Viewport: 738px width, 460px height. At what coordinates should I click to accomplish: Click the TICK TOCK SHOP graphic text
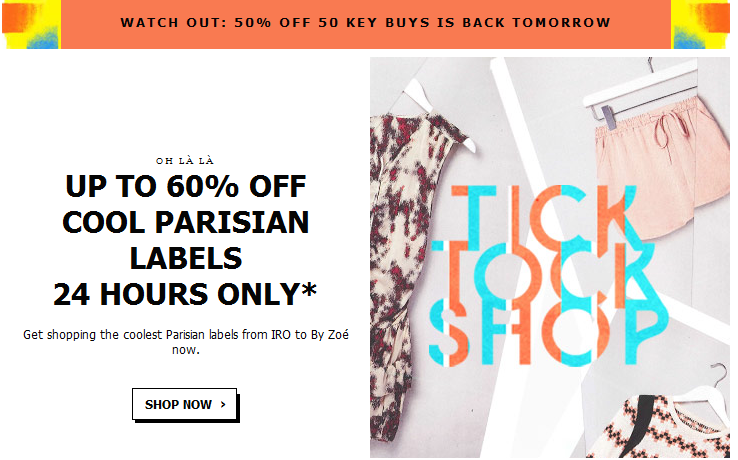point(548,275)
